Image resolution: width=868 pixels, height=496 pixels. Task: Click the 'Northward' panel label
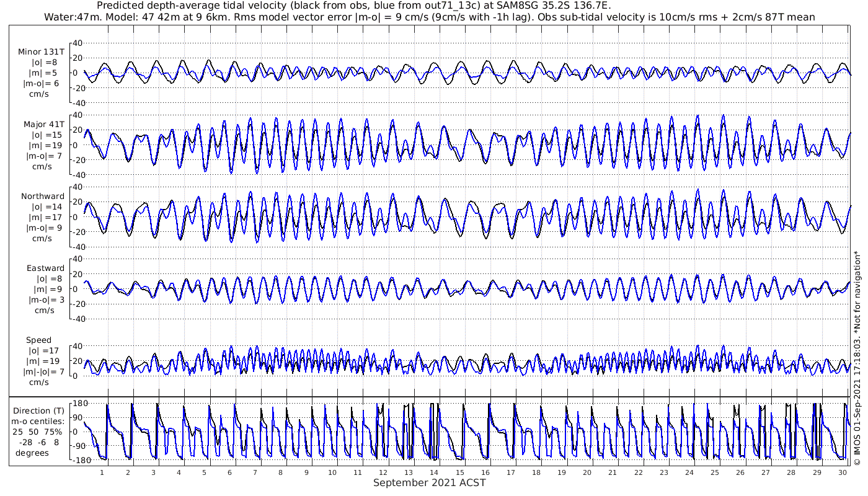[42, 196]
